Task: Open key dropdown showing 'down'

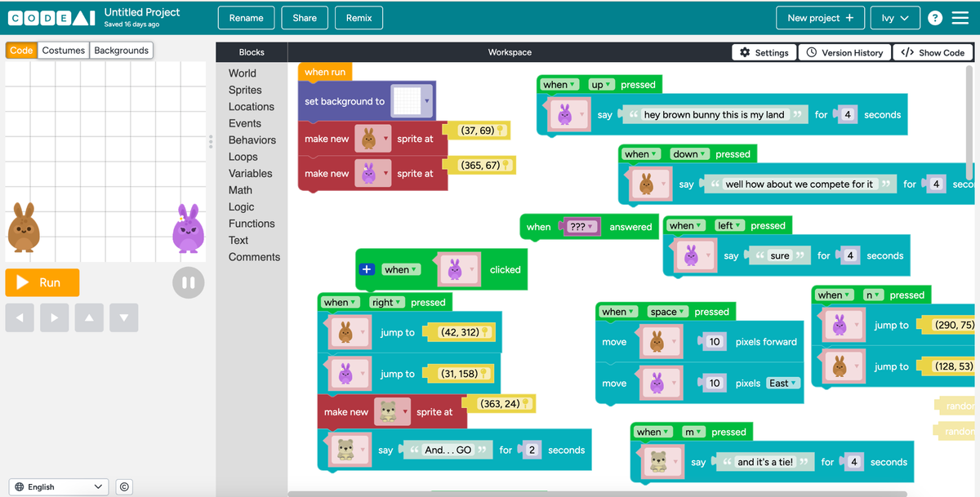Action: 690,153
